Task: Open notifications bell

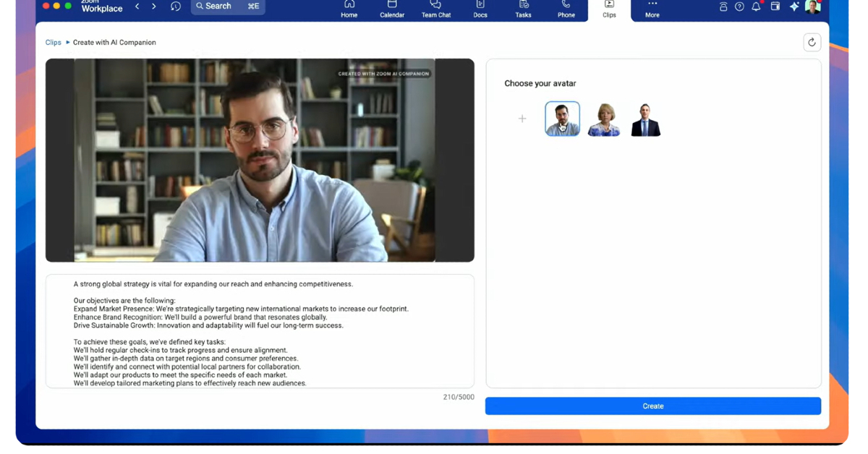Action: coord(756,7)
